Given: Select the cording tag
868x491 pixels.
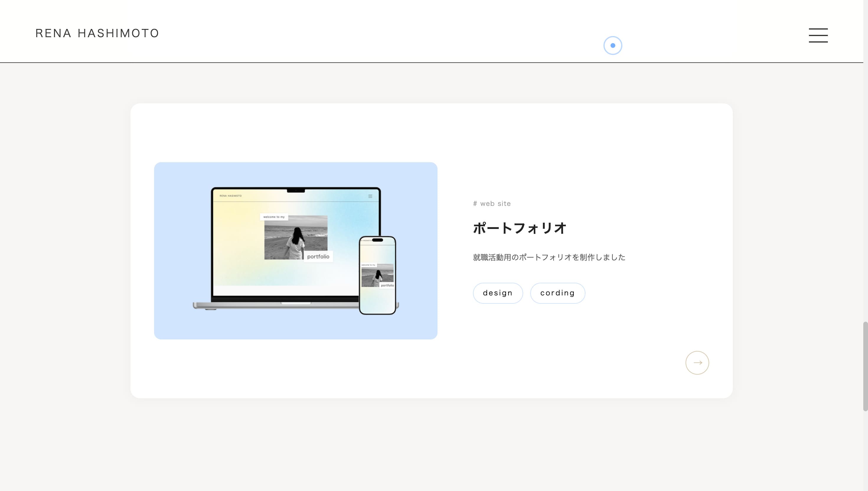Looking at the screenshot, I should 558,293.
